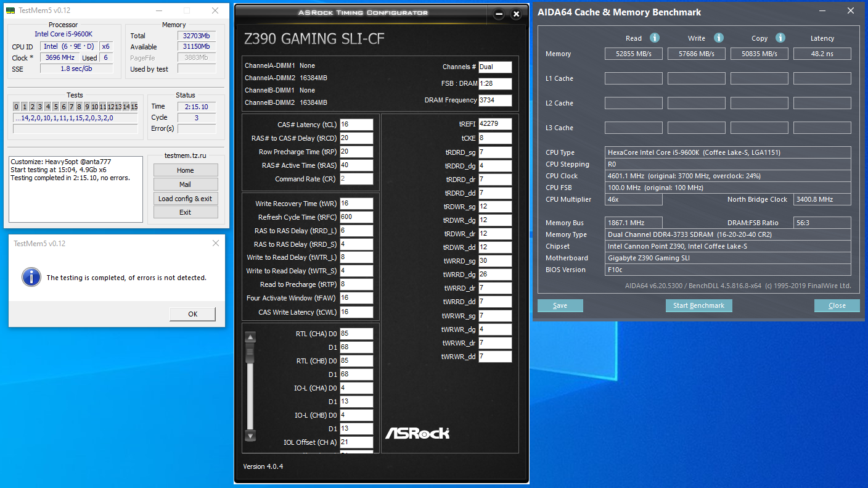Click the Memory Read value 52855 MB/s

[634, 54]
